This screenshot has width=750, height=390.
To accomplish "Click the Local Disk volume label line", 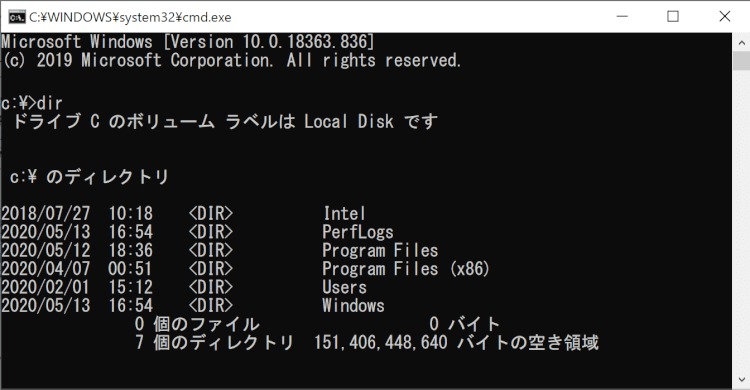I will click(225, 122).
